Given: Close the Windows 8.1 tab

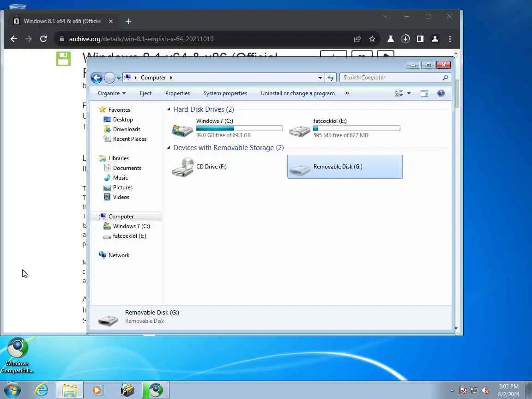Looking at the screenshot, I should pos(111,21).
